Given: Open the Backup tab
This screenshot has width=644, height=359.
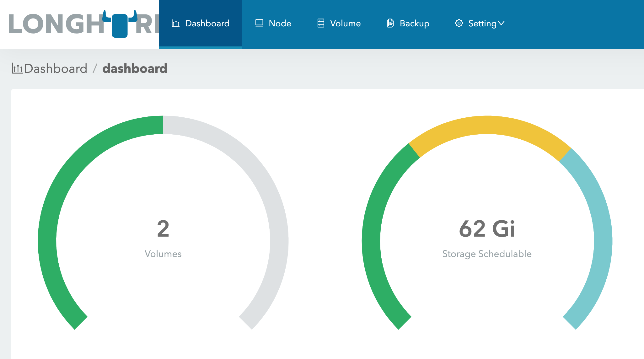Looking at the screenshot, I should (414, 23).
